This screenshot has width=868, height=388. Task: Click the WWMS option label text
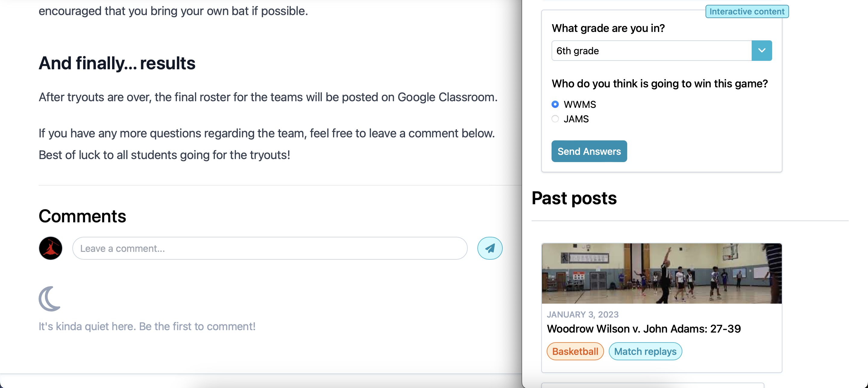[580, 105]
